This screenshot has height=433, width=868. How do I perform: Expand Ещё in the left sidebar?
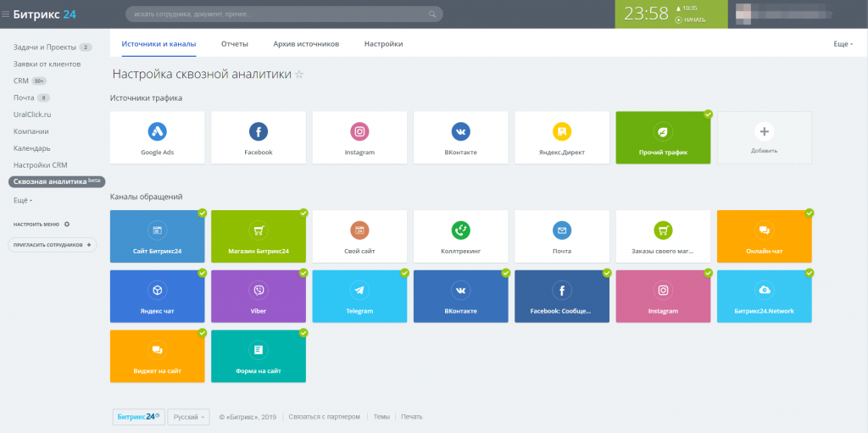[23, 200]
